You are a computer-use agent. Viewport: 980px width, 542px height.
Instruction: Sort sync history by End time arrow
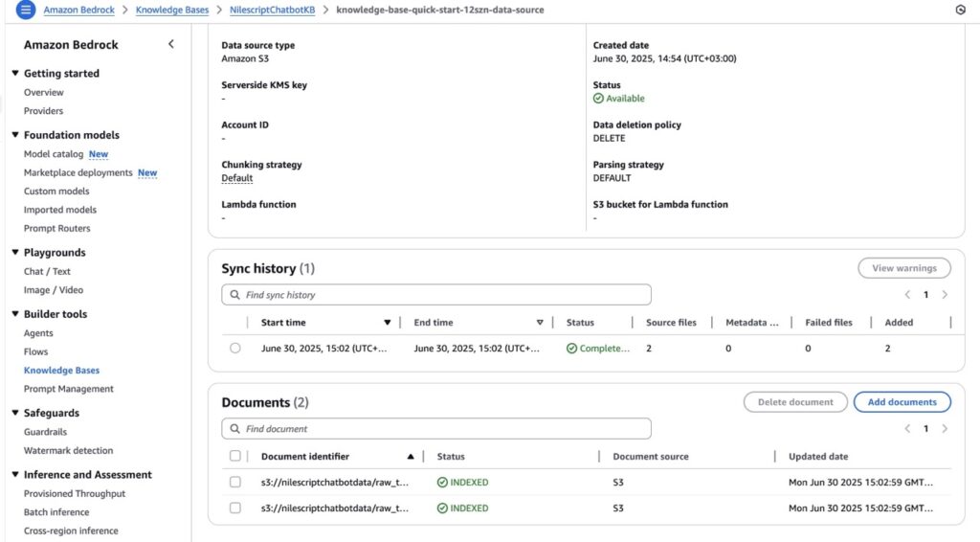coord(540,323)
